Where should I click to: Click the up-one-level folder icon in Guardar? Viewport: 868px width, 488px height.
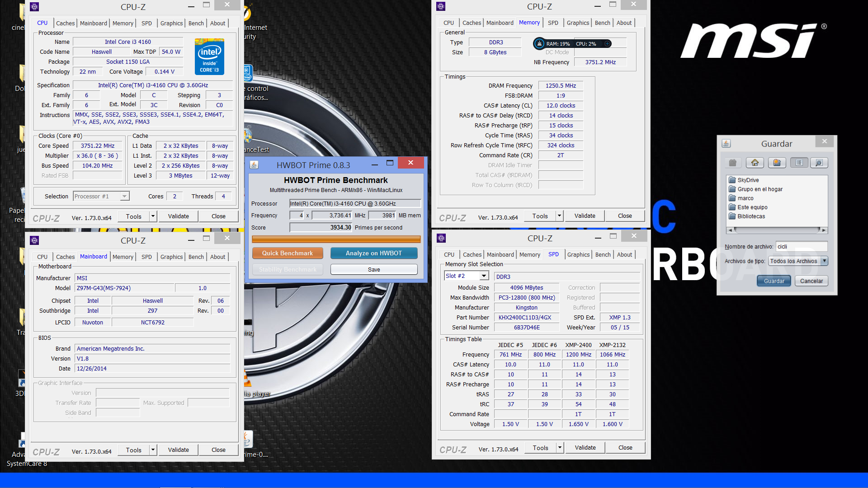[x=733, y=163]
